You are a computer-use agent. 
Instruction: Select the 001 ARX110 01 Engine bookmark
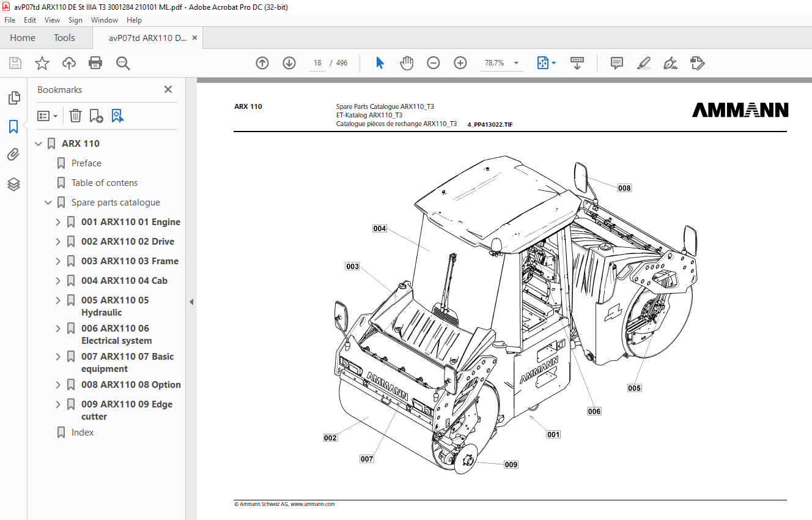point(131,222)
